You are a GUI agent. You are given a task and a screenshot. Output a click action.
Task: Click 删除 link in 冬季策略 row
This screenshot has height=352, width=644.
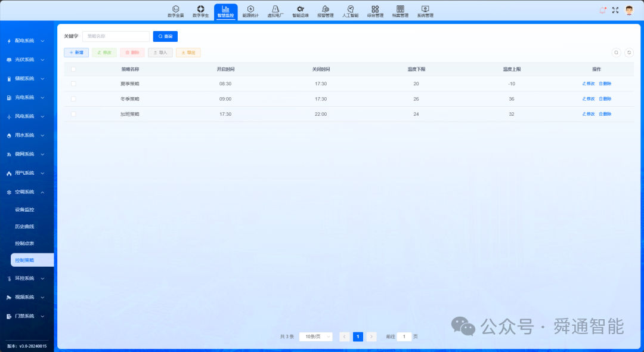point(605,99)
